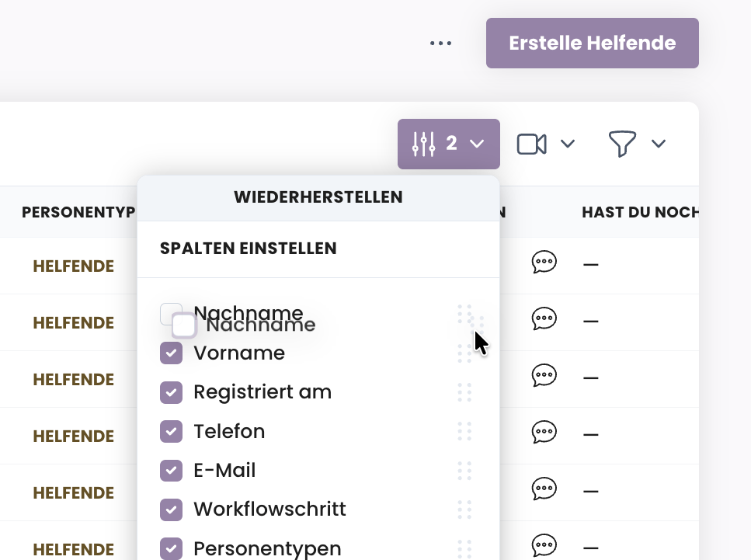Click the HAST DU NOCH column header
751x560 pixels.
tap(640, 212)
